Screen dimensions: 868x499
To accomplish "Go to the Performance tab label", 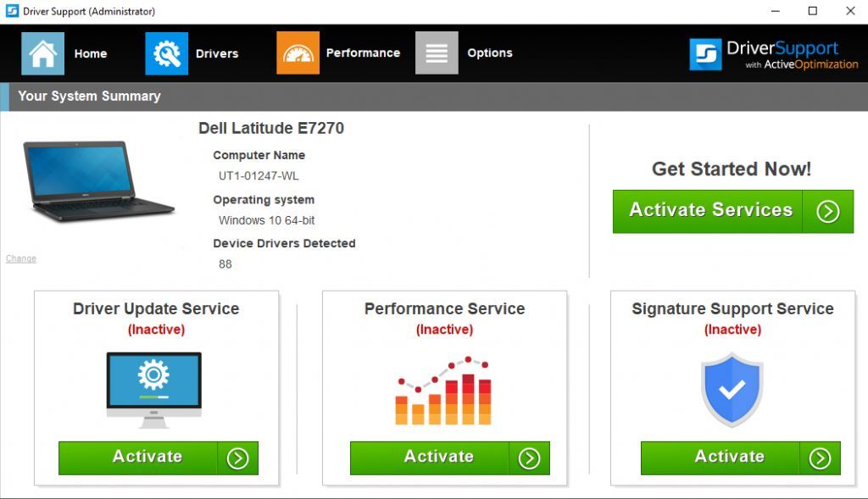I will [363, 53].
